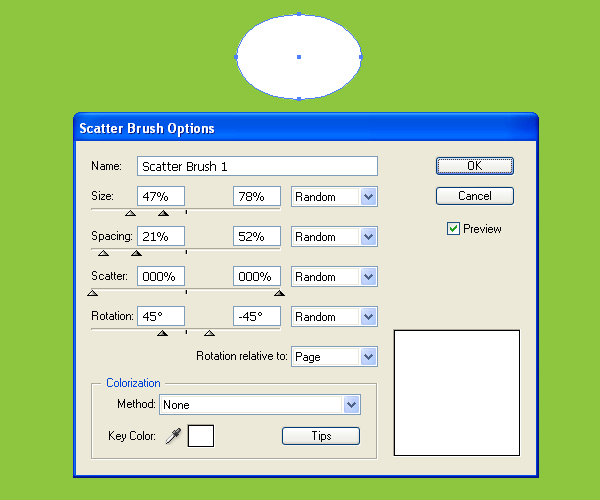The image size is (600, 500).
Task: Open the Spacing Random dropdown
Action: [x=334, y=237]
